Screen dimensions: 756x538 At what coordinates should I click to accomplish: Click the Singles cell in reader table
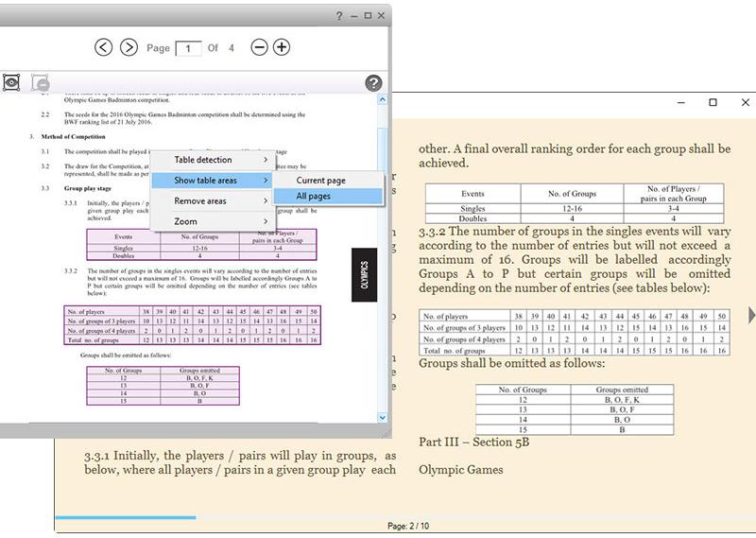(472, 208)
